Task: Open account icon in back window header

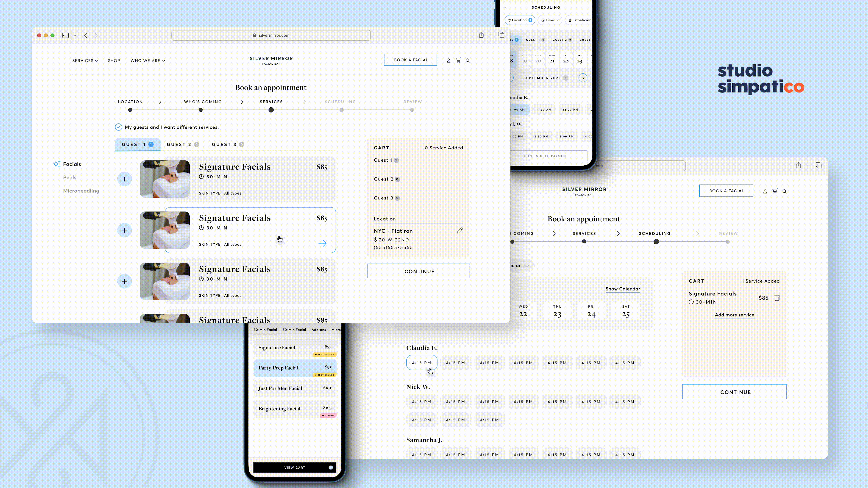Action: 765,191
